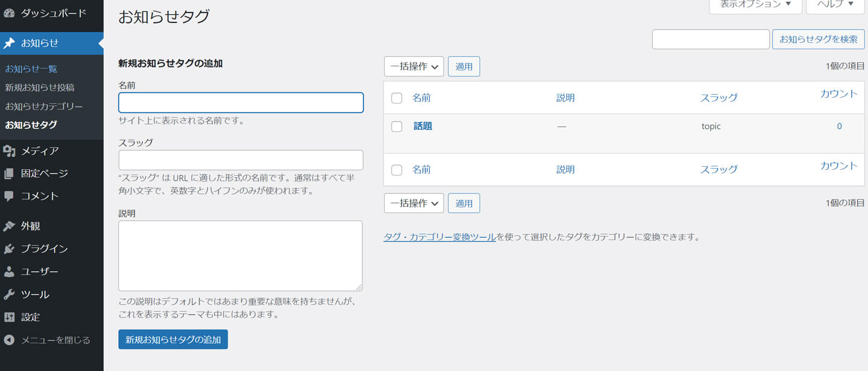Click the top 1個の項目 count text
Image resolution: width=868 pixels, height=371 pixels.
click(845, 66)
